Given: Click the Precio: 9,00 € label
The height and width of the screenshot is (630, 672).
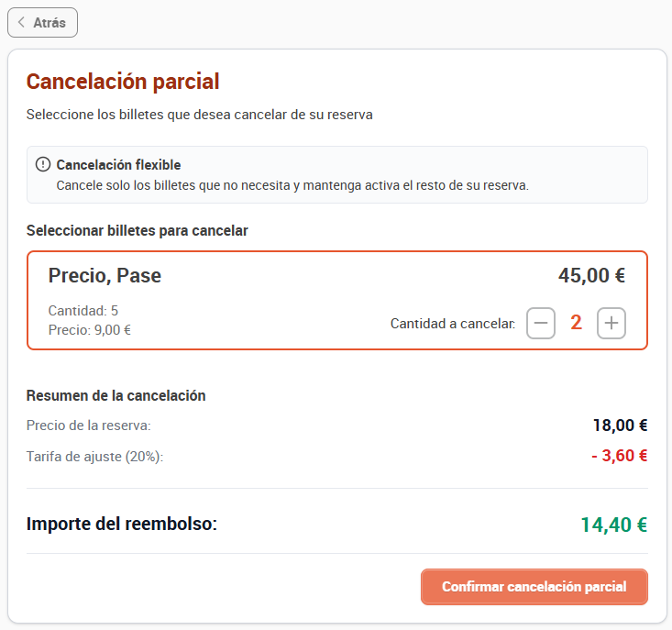Looking at the screenshot, I should click(x=90, y=330).
